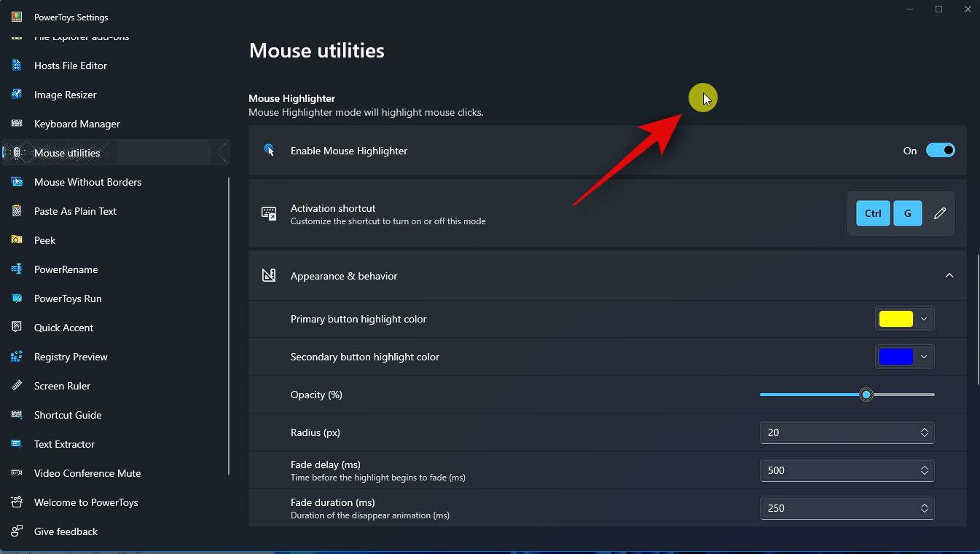The height and width of the screenshot is (554, 980).
Task: Click the PowerRename sidebar icon
Action: tap(17, 269)
